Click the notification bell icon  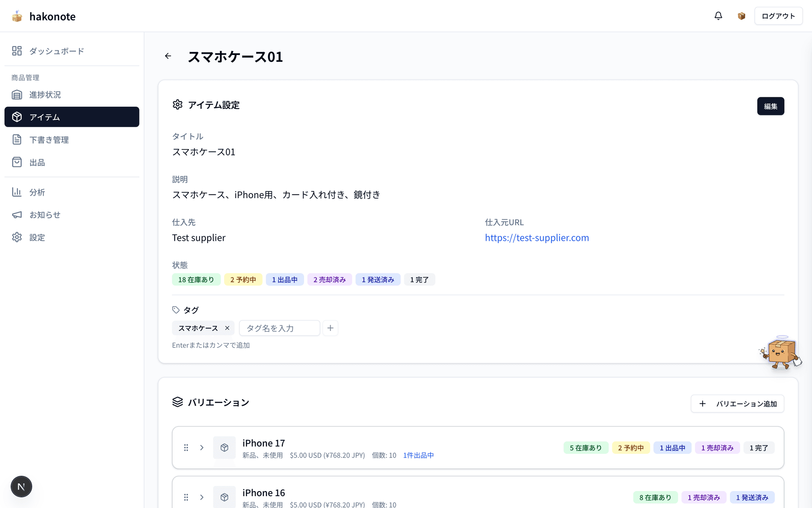[x=718, y=16]
